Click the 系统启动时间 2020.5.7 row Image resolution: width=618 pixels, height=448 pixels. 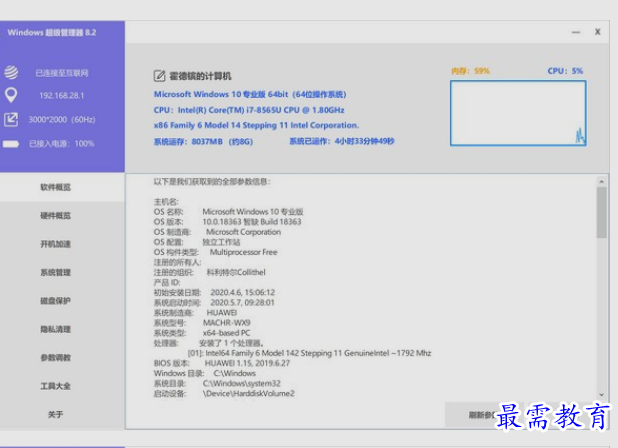(214, 303)
